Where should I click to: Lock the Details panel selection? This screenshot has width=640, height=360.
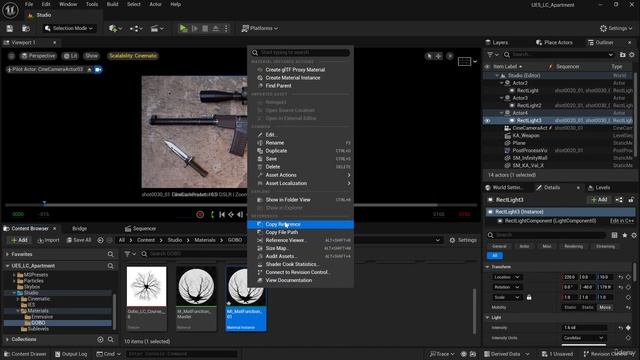(631, 200)
